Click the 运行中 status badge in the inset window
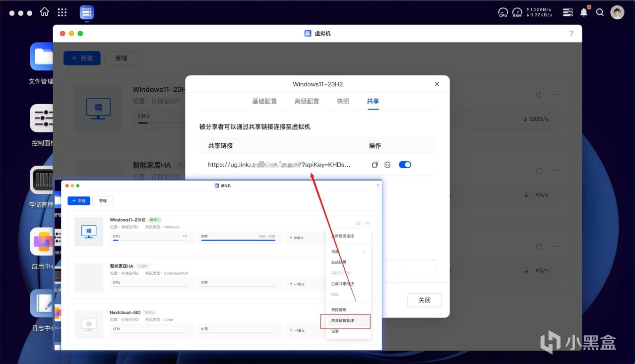The width and height of the screenshot is (635, 364). point(155,220)
